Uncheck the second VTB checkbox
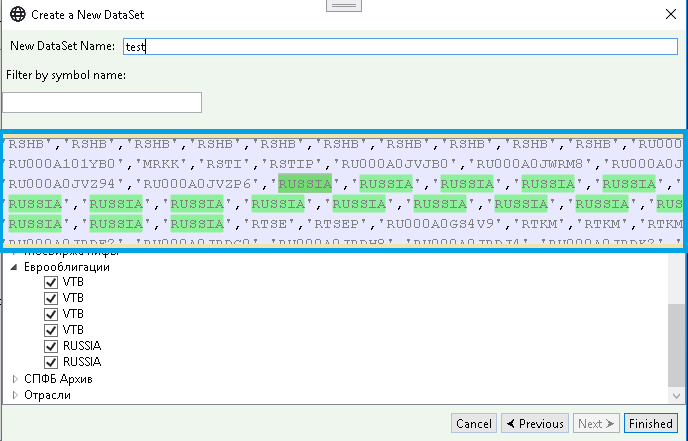 [51, 298]
